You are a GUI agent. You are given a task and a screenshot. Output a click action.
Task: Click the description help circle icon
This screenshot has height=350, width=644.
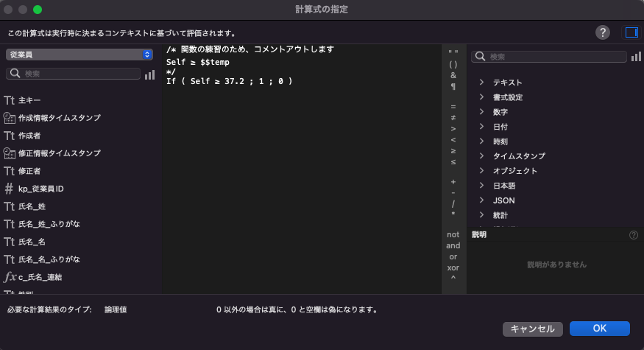(634, 235)
